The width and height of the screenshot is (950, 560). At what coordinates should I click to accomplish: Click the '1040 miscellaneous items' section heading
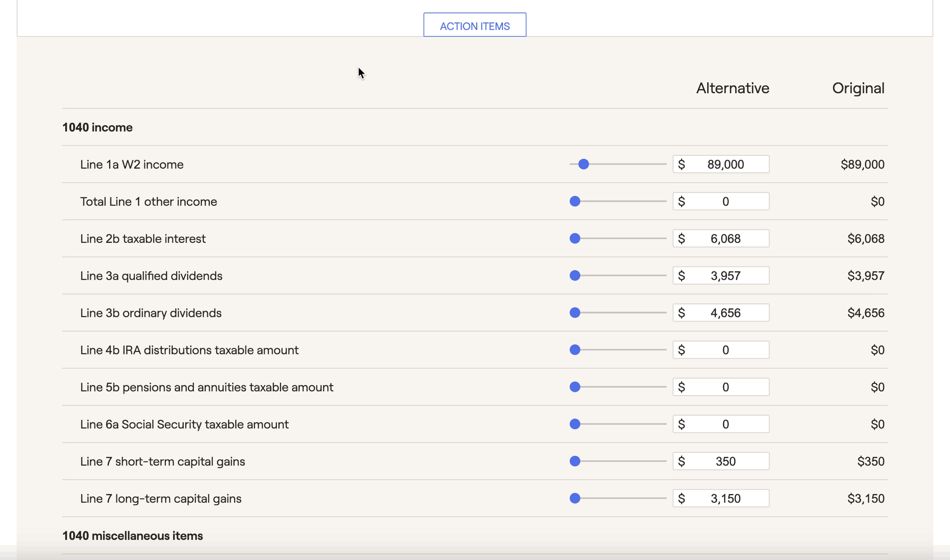point(133,536)
